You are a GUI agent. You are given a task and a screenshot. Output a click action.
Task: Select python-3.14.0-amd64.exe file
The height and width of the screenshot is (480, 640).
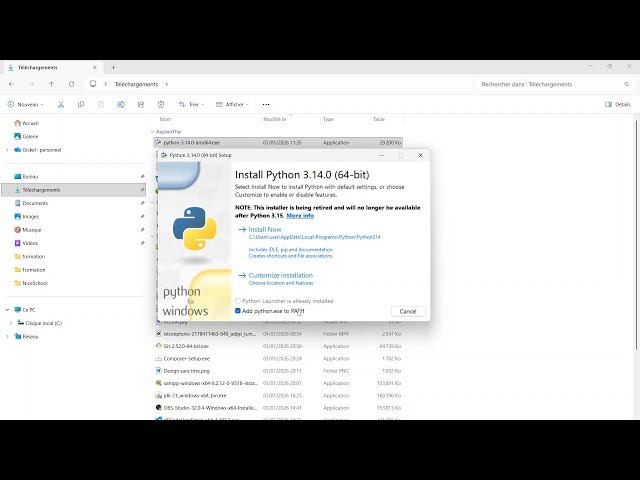pos(278,142)
